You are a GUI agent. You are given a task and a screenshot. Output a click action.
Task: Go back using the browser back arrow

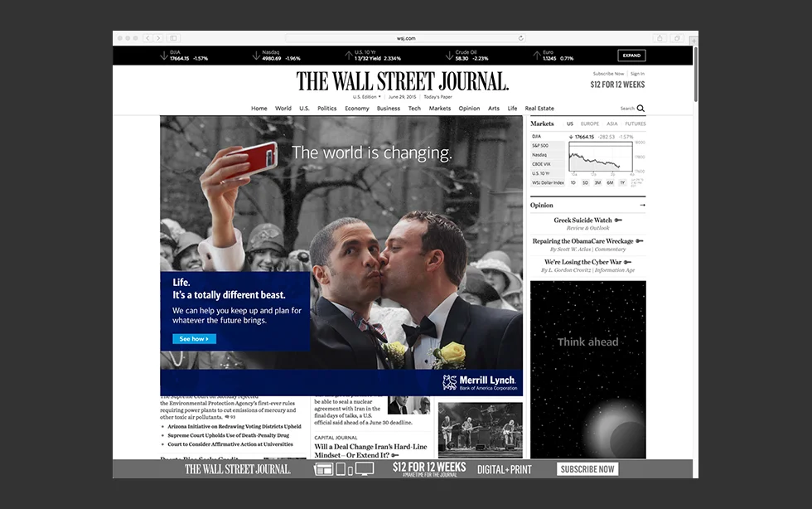(147, 38)
